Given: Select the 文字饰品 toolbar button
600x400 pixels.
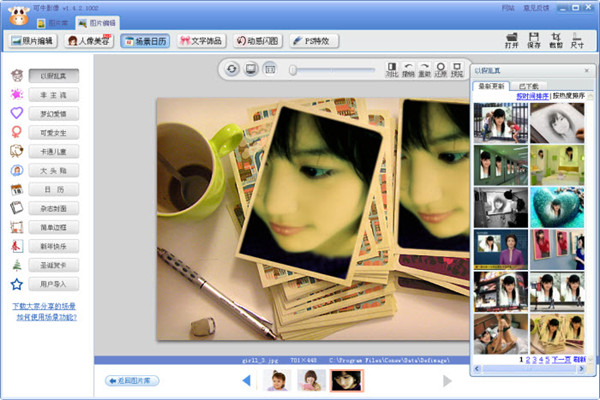Looking at the screenshot, I should pyautogui.click(x=203, y=41).
